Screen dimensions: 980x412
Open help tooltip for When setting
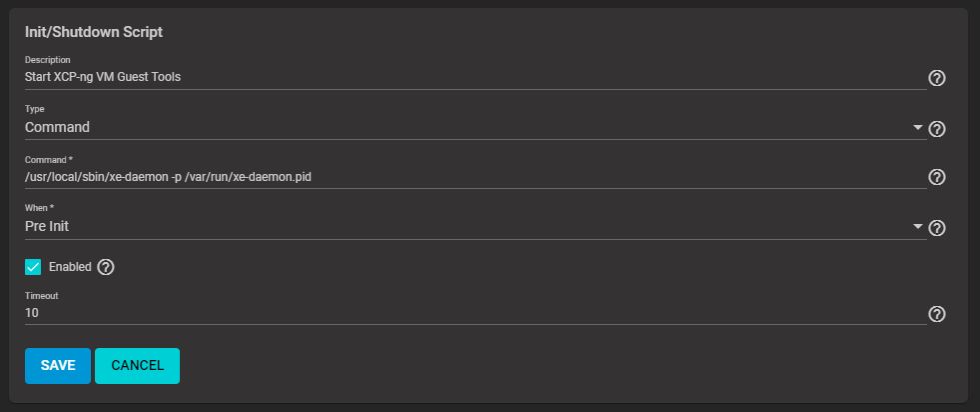point(936,228)
